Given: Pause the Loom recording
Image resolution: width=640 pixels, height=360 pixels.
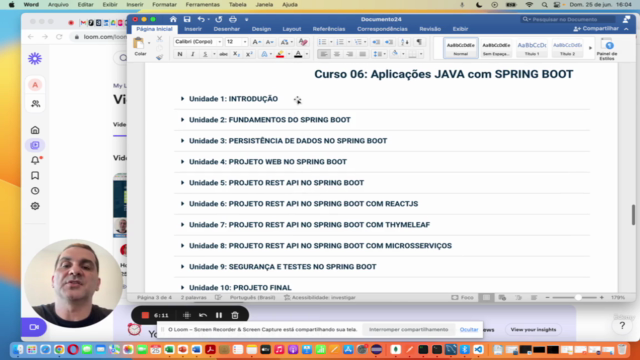Looking at the screenshot, I should click(219, 315).
